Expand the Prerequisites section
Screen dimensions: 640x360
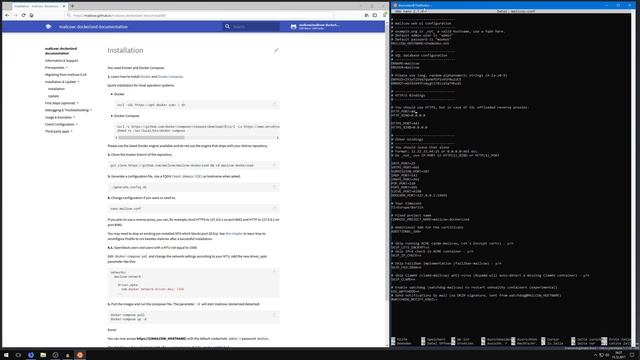[x=56, y=67]
